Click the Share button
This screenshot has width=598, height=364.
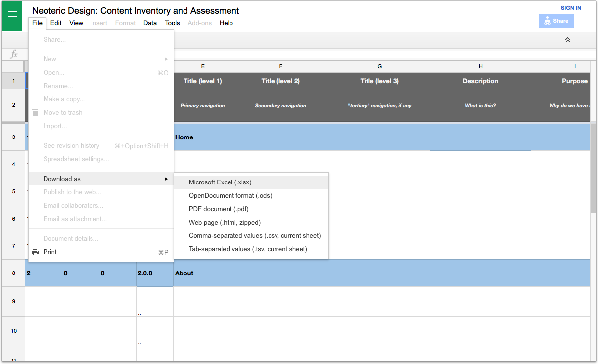tap(556, 21)
